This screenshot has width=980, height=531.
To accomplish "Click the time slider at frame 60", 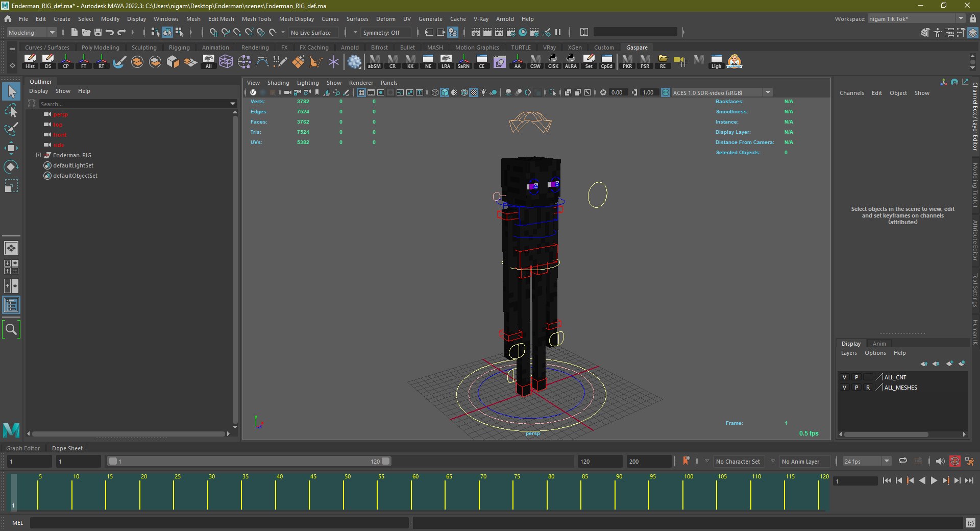I will (x=411, y=493).
